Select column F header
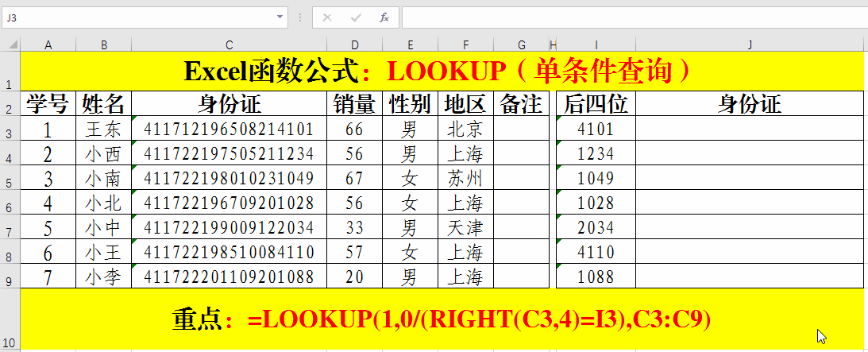The image size is (868, 352). click(465, 44)
